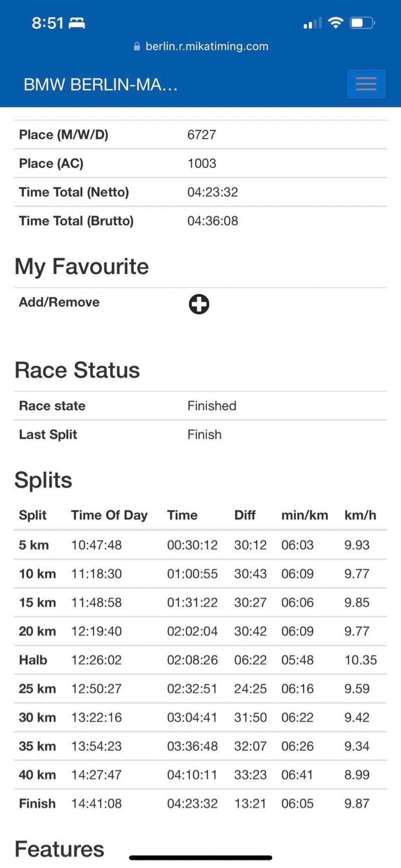Tap the cellular signal bars icon
This screenshot has height=868, width=401.
coord(312,23)
